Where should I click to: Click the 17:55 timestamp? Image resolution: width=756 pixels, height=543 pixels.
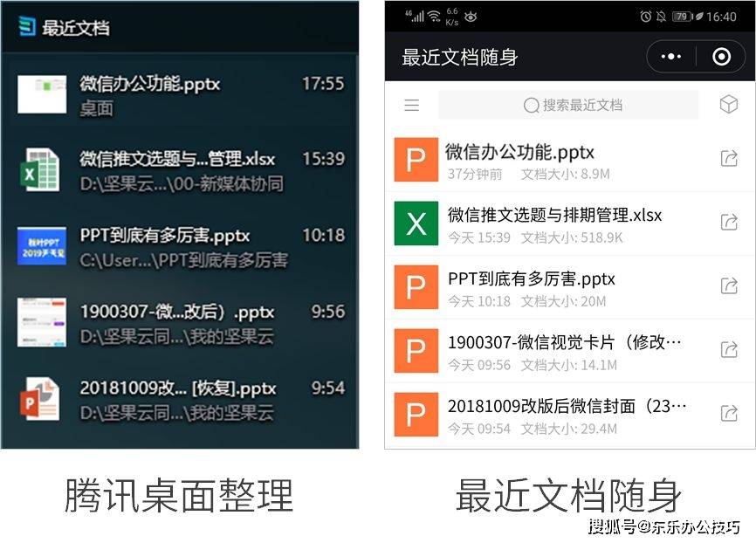(x=323, y=84)
